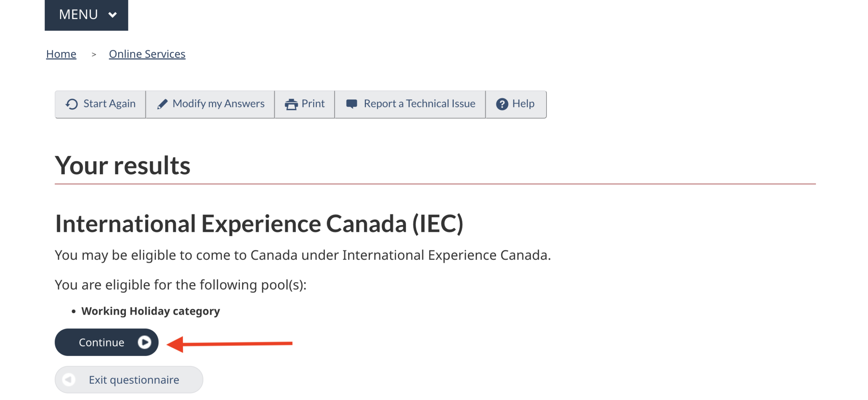Click the Start Again circular arrow icon
Image resolution: width=868 pixels, height=400 pixels.
coord(71,104)
